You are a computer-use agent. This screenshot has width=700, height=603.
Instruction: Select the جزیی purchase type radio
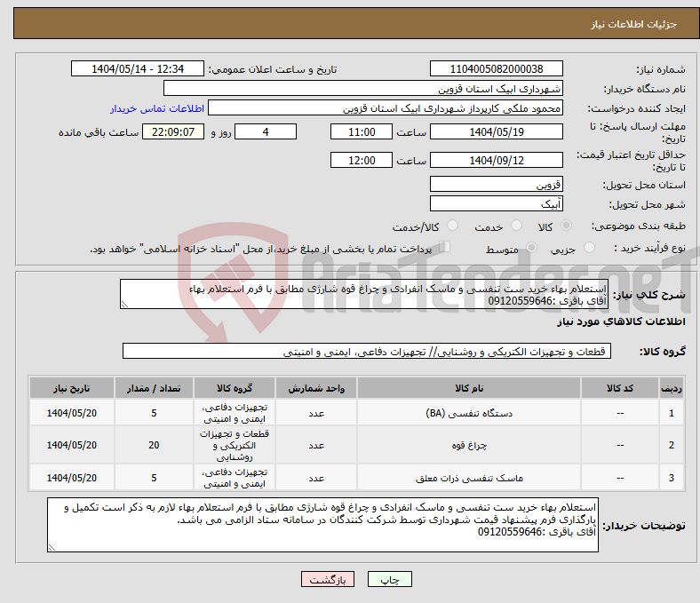coord(589,247)
